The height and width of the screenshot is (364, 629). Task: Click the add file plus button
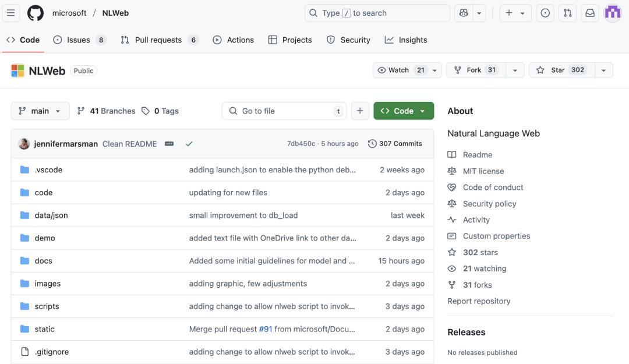[x=360, y=111]
